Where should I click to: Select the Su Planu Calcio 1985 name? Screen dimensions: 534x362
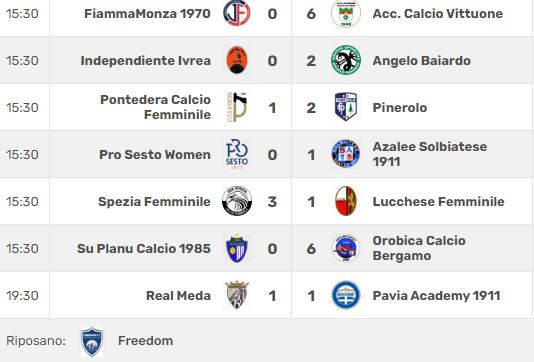[144, 248]
